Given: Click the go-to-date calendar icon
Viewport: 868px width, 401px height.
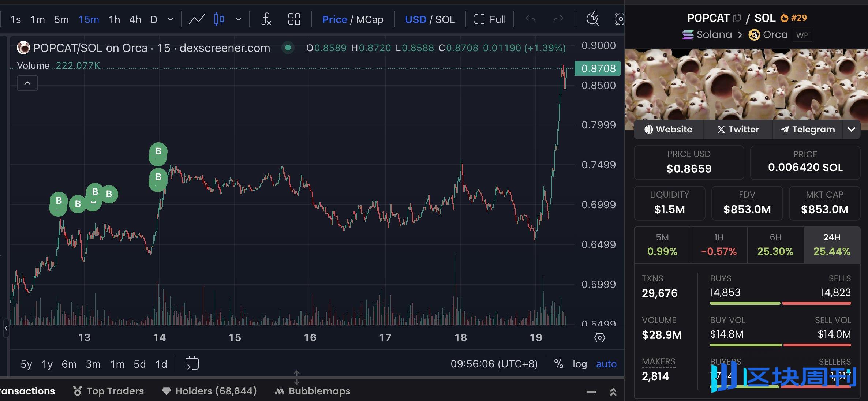Looking at the screenshot, I should tap(192, 363).
